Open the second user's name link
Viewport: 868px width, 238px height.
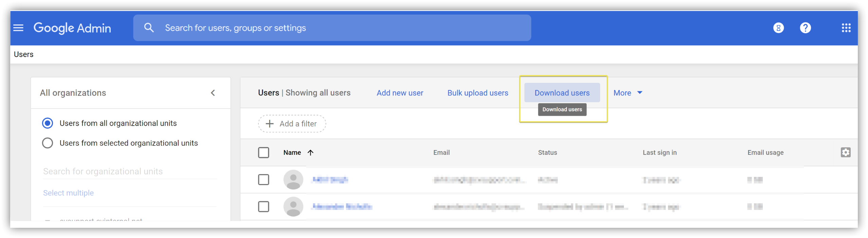(342, 206)
